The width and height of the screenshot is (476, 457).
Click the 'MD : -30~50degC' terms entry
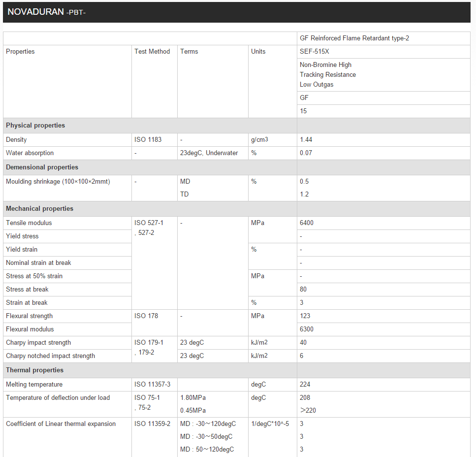206,437
